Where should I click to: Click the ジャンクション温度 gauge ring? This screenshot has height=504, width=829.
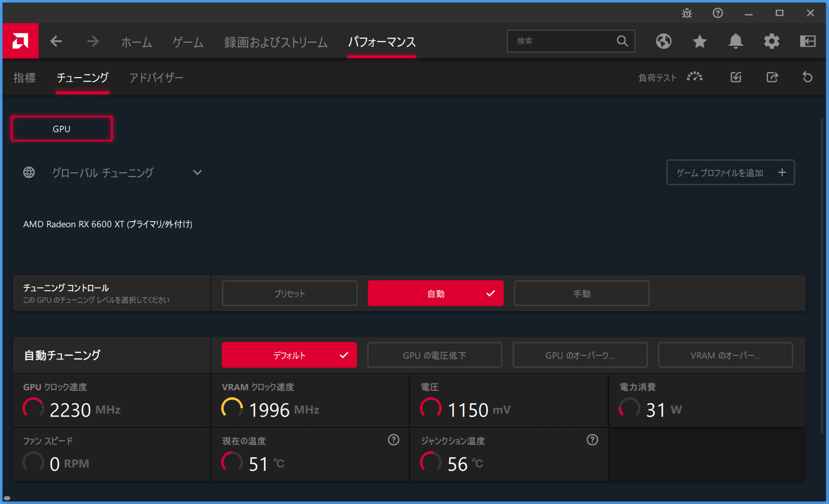coord(431,462)
